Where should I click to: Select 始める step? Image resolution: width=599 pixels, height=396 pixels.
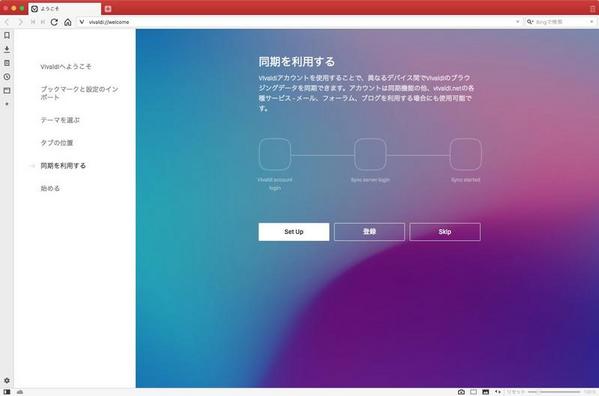pyautogui.click(x=50, y=188)
